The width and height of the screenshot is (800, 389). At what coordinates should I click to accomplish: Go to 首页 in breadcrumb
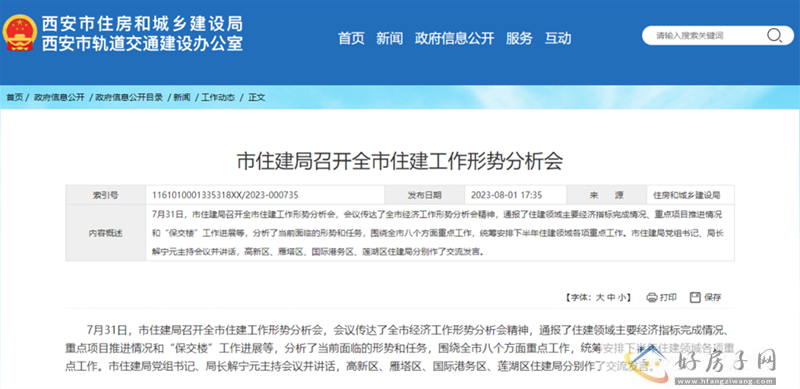click(x=14, y=98)
